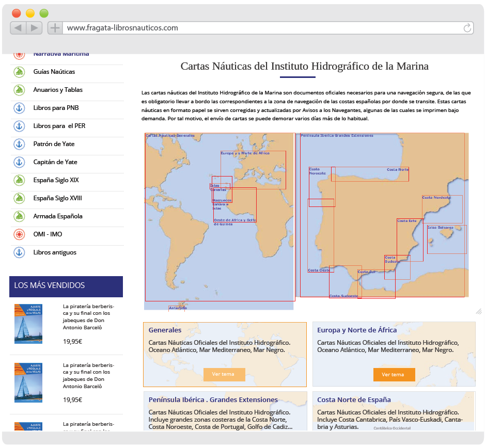Click the anchor icon beside Capitán de Yate
Image resolution: width=486 pixels, height=448 pixels.
pos(19,162)
